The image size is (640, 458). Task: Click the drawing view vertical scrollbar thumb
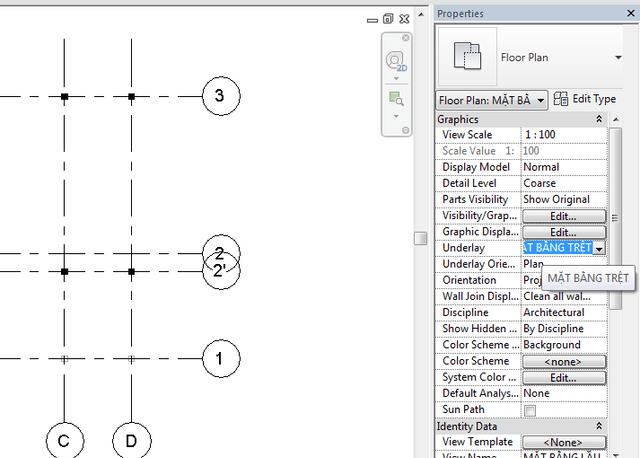click(420, 238)
